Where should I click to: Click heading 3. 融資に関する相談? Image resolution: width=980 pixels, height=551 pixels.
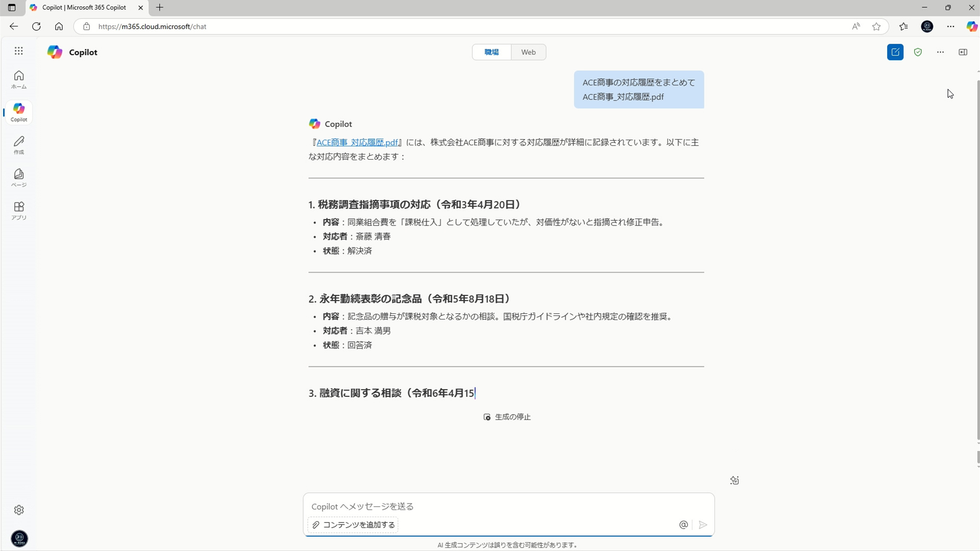pyautogui.click(x=391, y=393)
